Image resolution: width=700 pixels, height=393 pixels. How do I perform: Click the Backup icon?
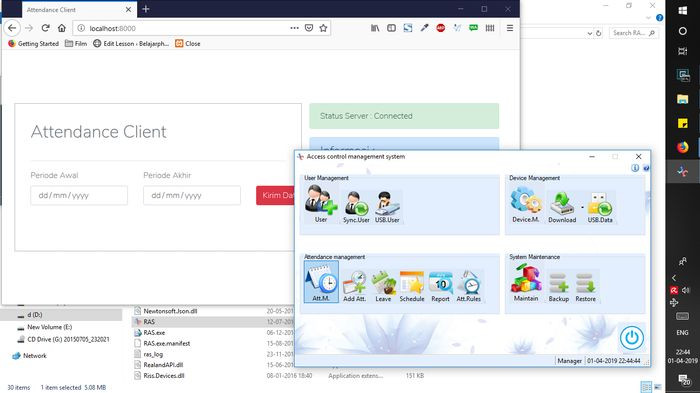(x=558, y=287)
